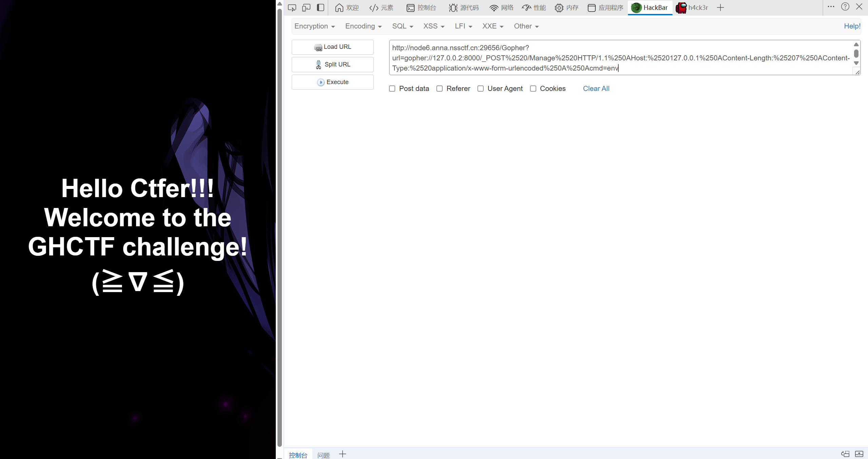The width and height of the screenshot is (868, 459).
Task: Open the DevTools help question icon
Action: pyautogui.click(x=845, y=7)
